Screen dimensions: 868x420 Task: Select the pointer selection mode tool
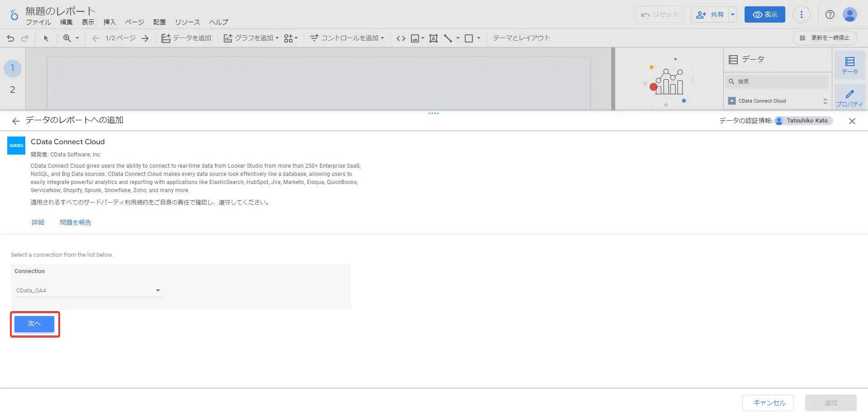[x=46, y=38]
